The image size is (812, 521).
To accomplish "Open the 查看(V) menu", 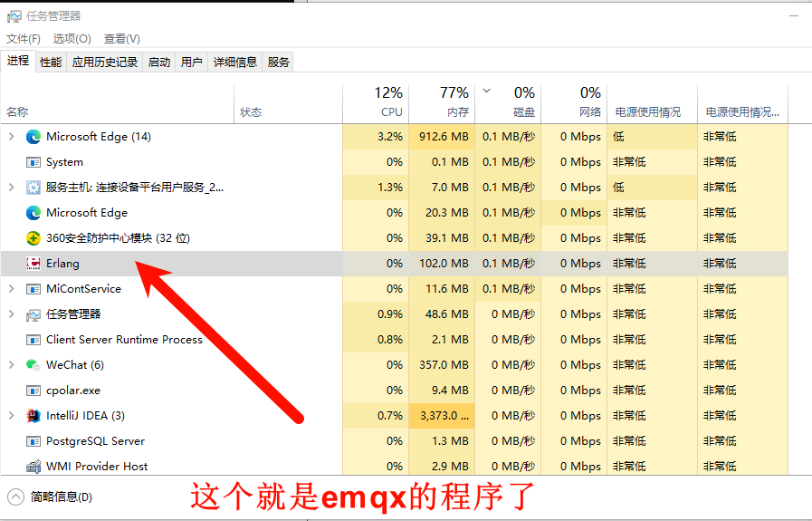I will click(121, 39).
